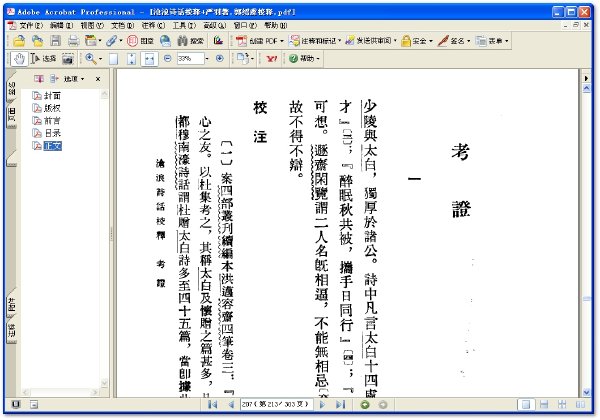Open the 注释 menu

pos(153,25)
